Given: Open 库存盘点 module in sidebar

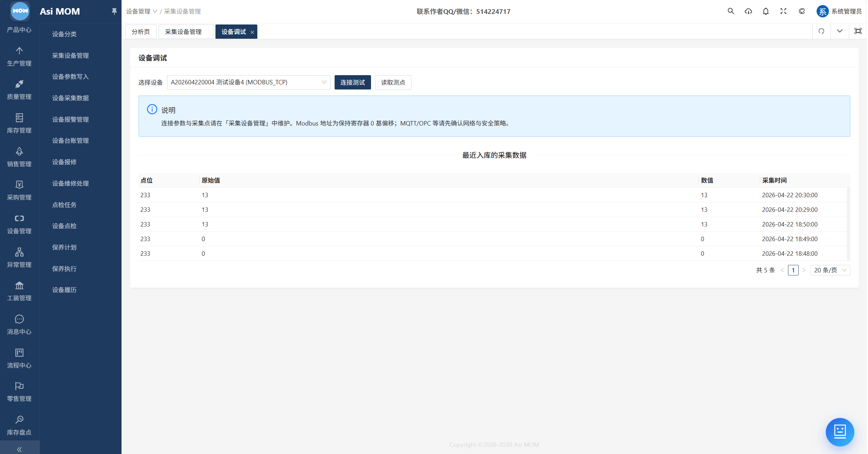Looking at the screenshot, I should pos(19,426).
